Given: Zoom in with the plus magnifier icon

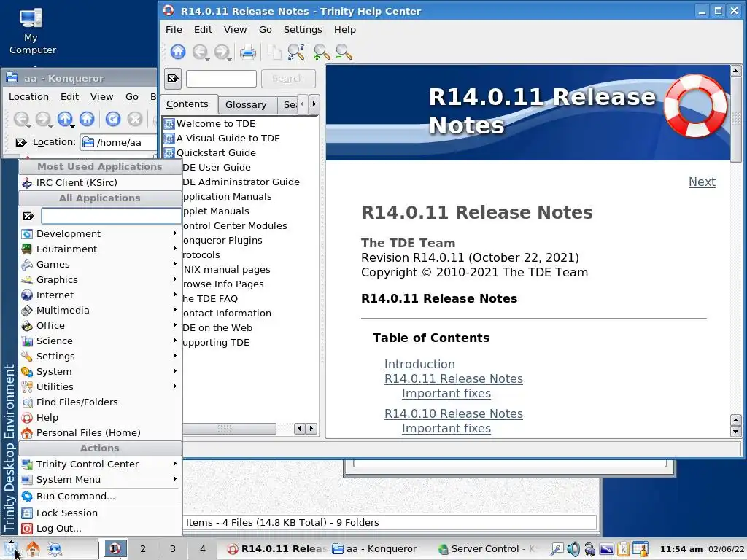Looking at the screenshot, I should [322, 52].
